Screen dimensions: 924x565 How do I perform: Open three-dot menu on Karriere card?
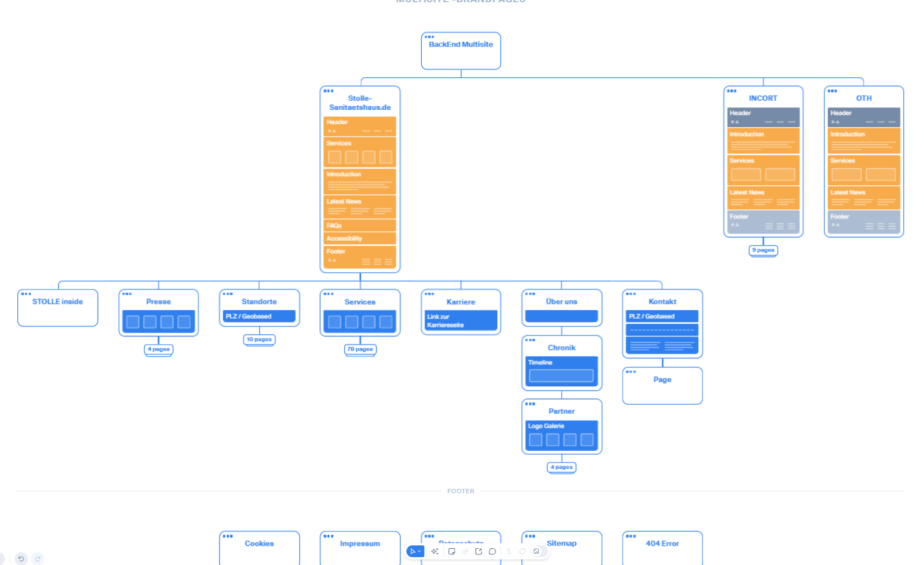(430, 294)
